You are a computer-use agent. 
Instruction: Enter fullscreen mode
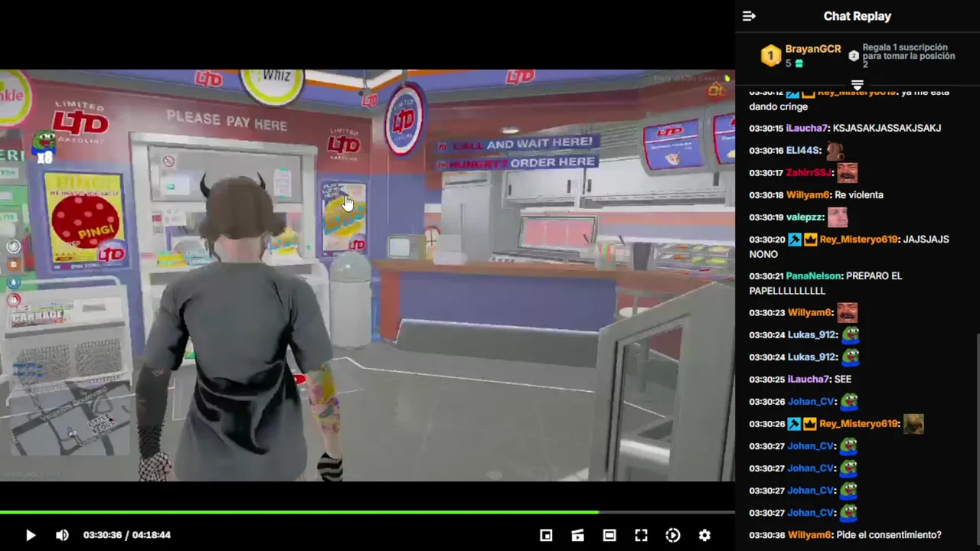tap(641, 535)
